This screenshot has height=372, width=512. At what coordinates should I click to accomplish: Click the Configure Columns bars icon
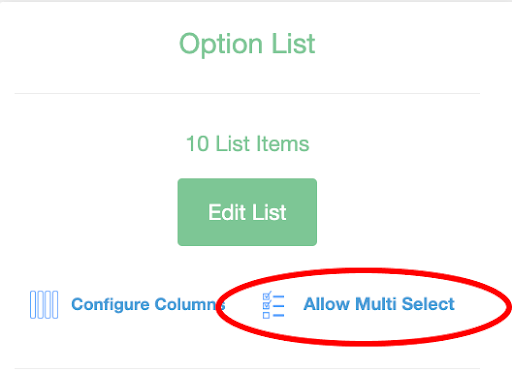44,305
